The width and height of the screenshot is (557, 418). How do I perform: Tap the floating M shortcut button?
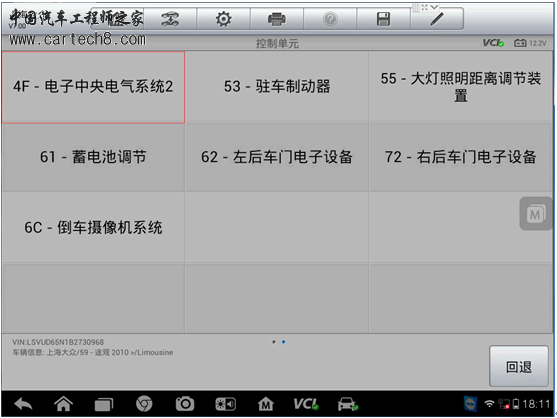click(x=536, y=214)
